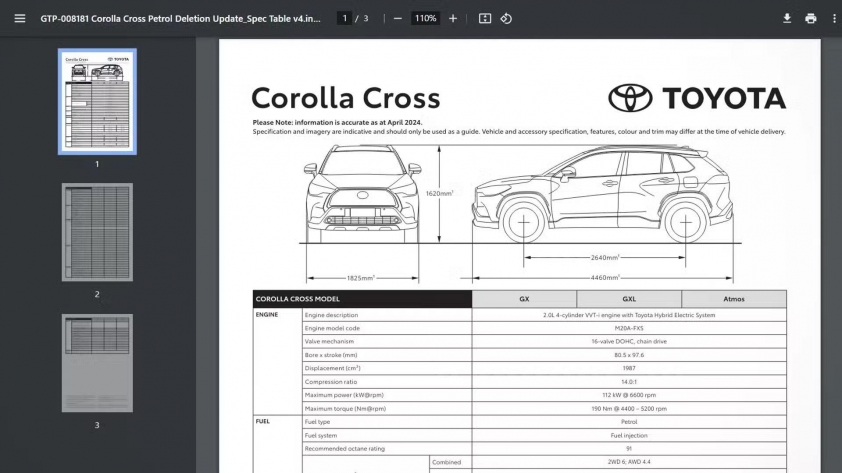842x473 pixels.
Task: Edit the current page number field
Action: click(345, 18)
